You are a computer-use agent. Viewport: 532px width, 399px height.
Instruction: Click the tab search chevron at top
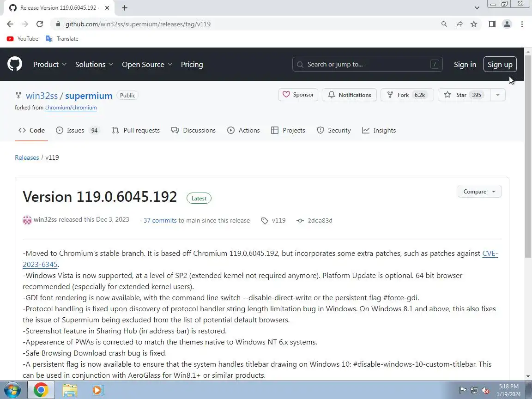[477, 8]
